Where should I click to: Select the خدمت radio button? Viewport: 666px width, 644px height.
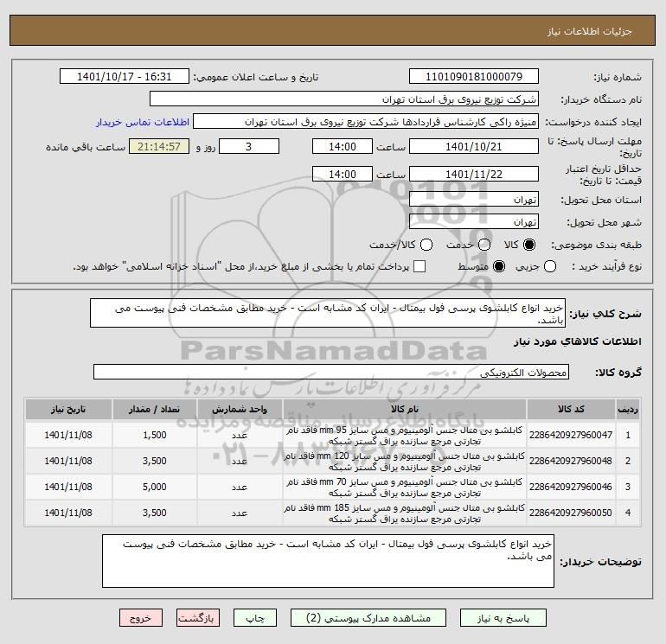pos(484,245)
